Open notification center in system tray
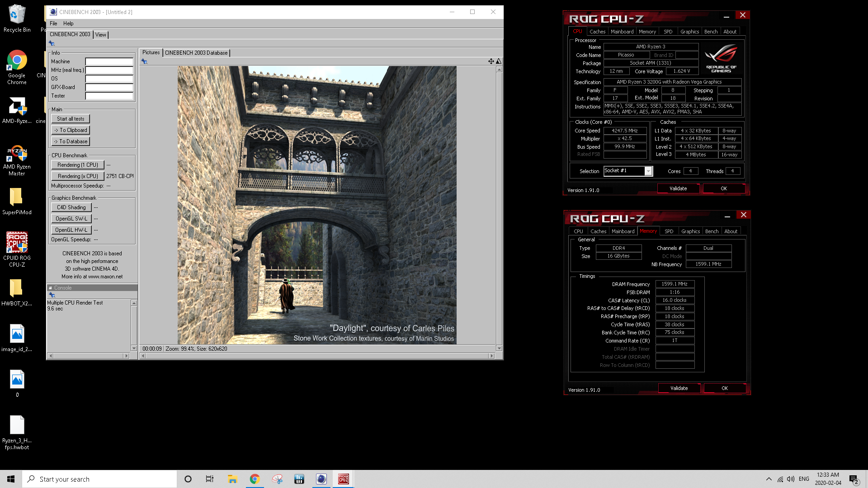 (854, 479)
